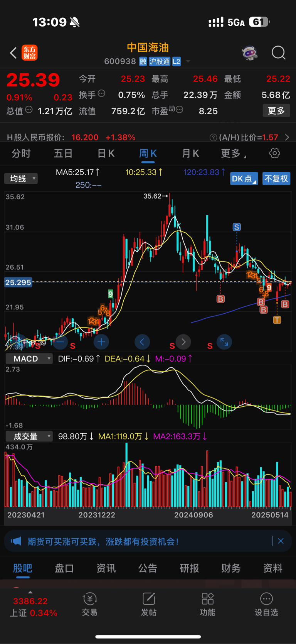Tap the 上证 index 3386.22 ticker
Viewport: 296px width, 644px height.
pyautogui.click(x=33, y=607)
